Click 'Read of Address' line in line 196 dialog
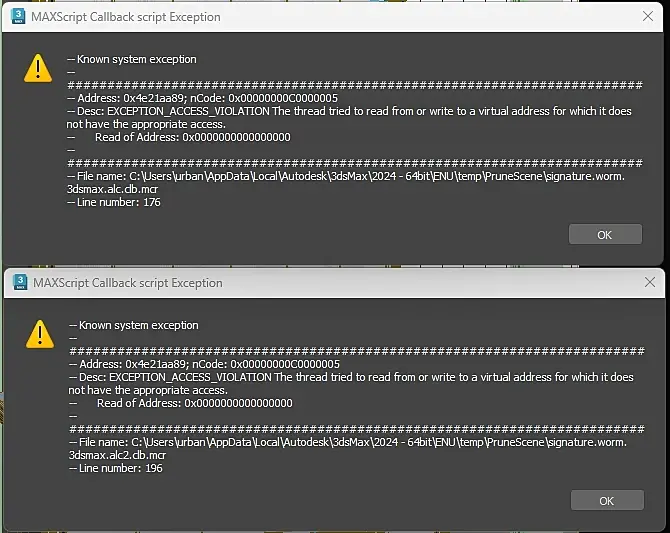670x533 pixels. coord(195,403)
